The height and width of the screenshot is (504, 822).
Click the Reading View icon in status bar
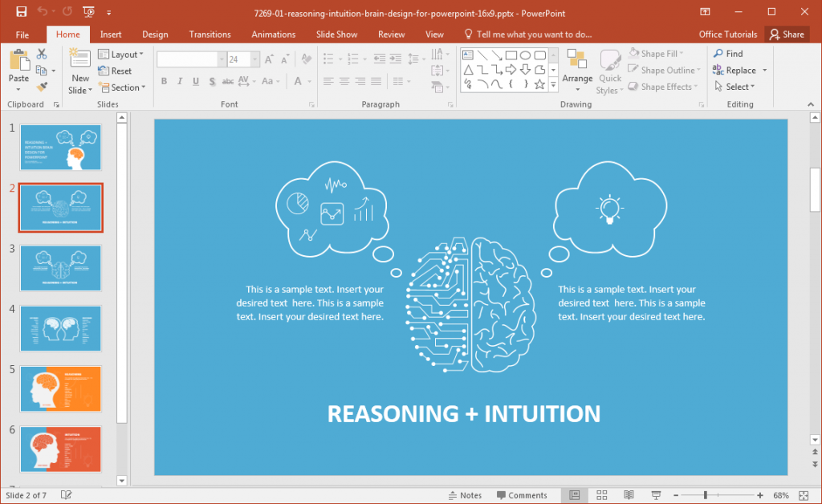click(629, 494)
